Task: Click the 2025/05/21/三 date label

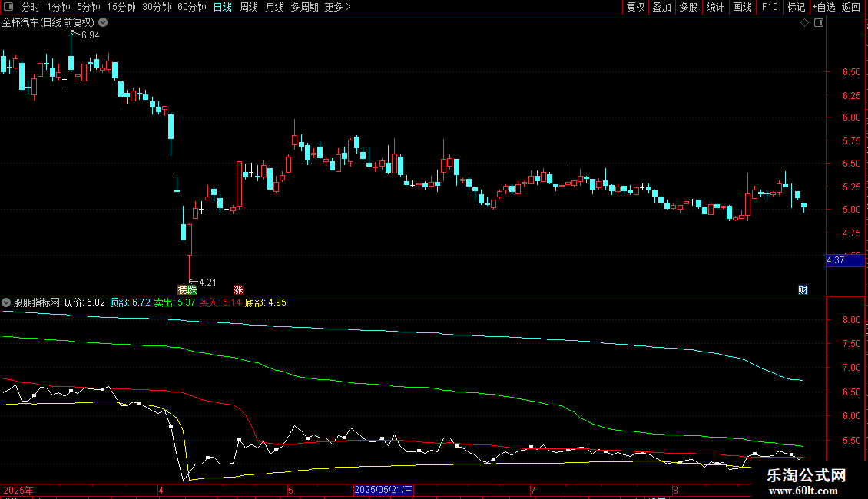Action: pyautogui.click(x=383, y=490)
